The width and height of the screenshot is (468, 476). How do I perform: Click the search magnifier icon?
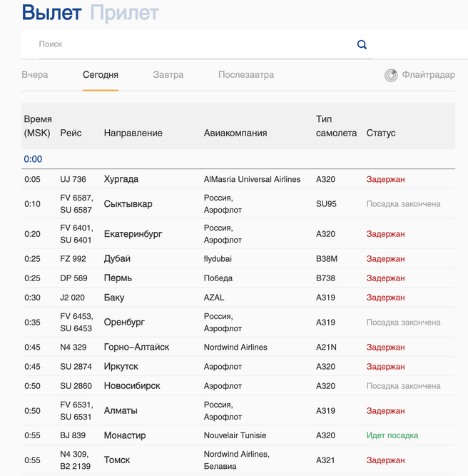click(x=362, y=44)
